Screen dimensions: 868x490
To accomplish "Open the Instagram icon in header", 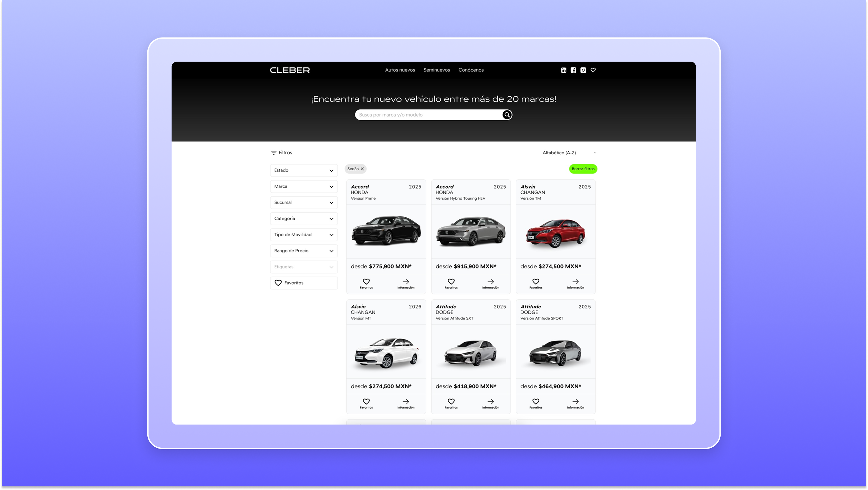I will [x=583, y=70].
